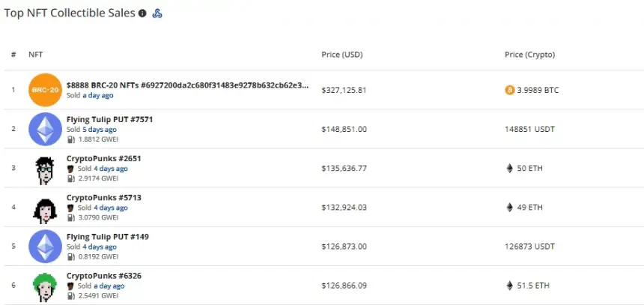Click the ETH diamond icon beside 49 ETH
The image size is (644, 305).
pos(510,207)
